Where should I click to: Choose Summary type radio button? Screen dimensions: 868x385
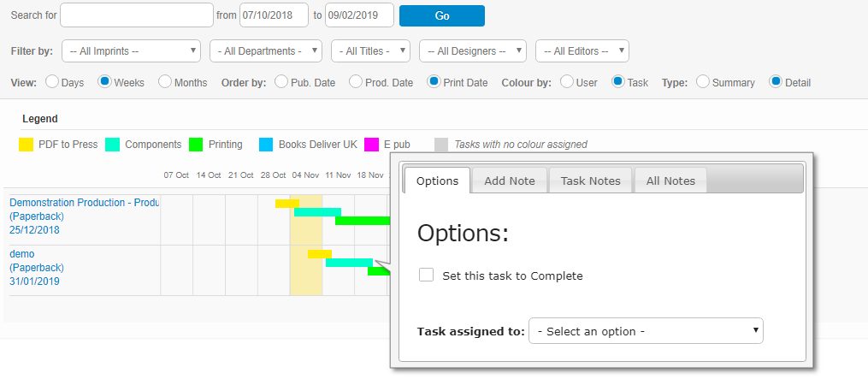(x=704, y=82)
